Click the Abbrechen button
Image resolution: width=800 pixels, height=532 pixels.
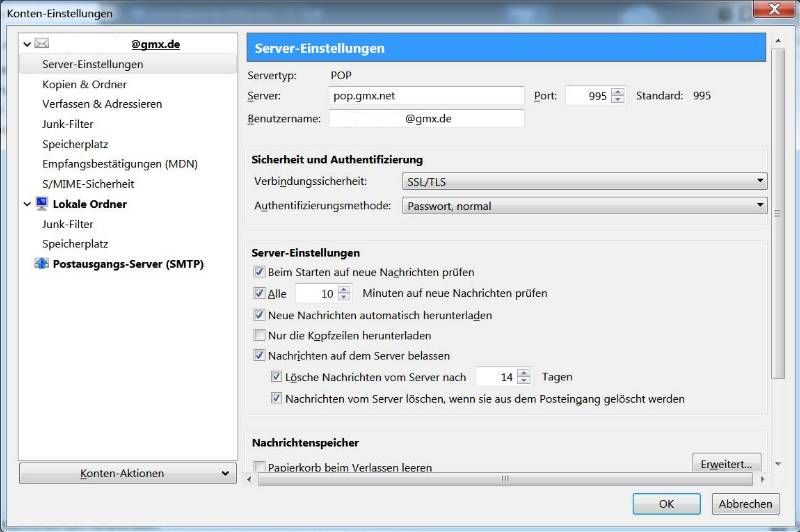point(745,504)
